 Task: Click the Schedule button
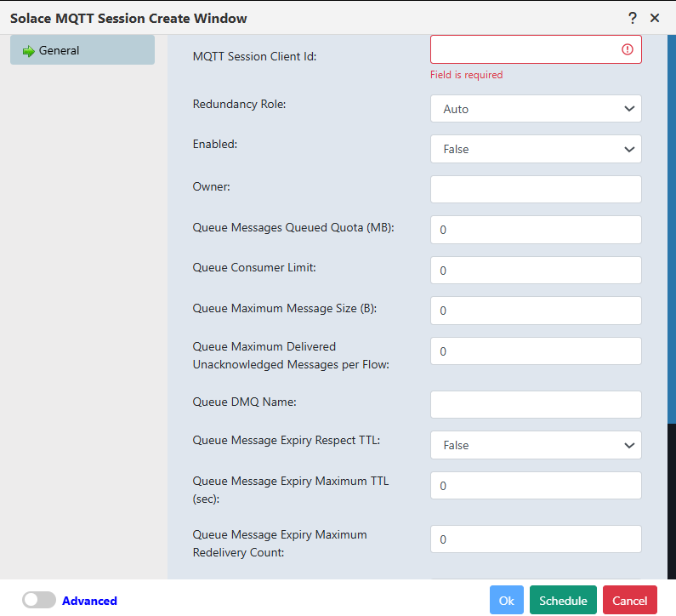563,600
